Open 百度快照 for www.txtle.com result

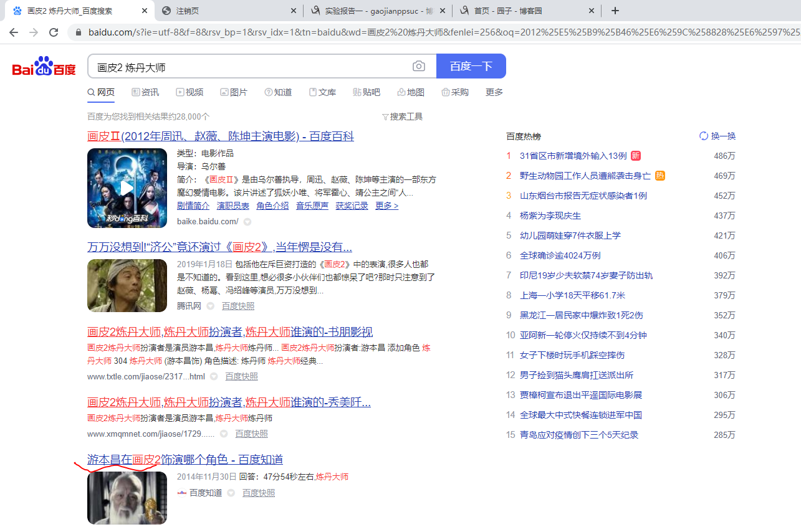coord(241,376)
